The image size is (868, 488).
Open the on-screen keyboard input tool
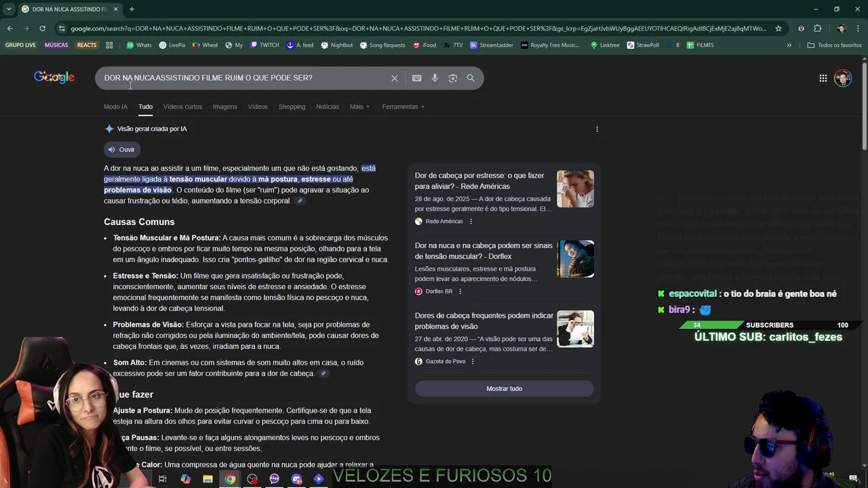coord(417,78)
